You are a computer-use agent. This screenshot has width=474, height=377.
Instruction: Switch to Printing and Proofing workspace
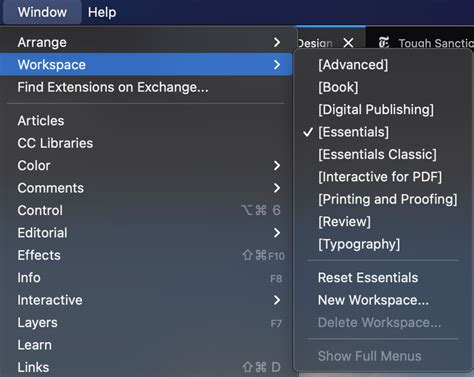383,199
